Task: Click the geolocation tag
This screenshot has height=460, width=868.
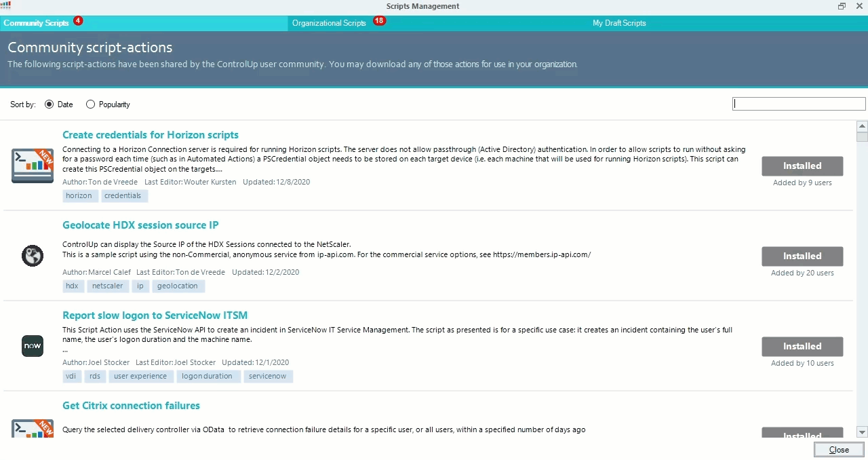Action: (x=178, y=286)
